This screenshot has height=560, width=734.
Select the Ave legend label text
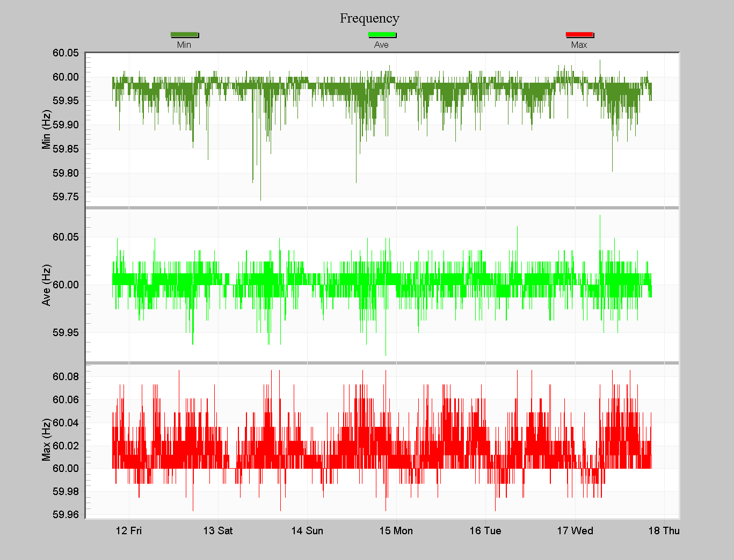(382, 45)
